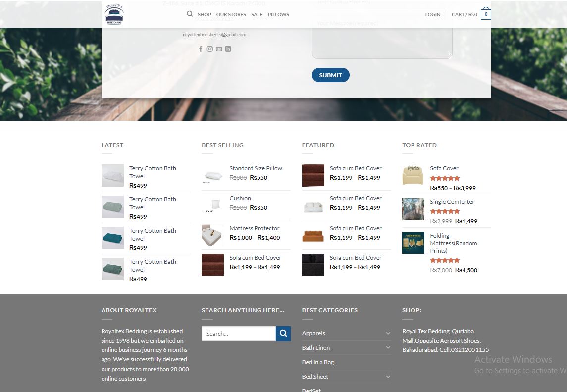Select the Folding Mattress price Rs4,500
The image size is (567, 392).
point(466,270)
